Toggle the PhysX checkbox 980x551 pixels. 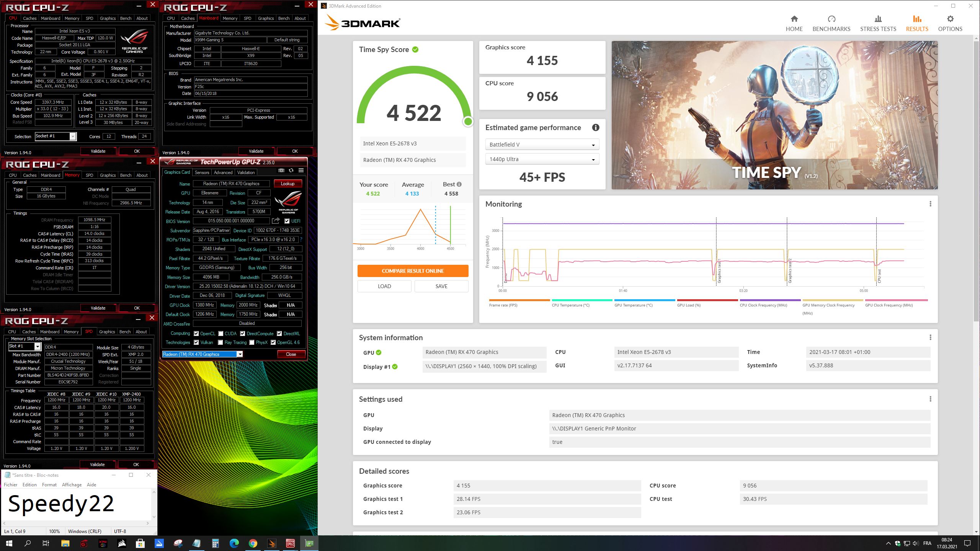(x=252, y=342)
